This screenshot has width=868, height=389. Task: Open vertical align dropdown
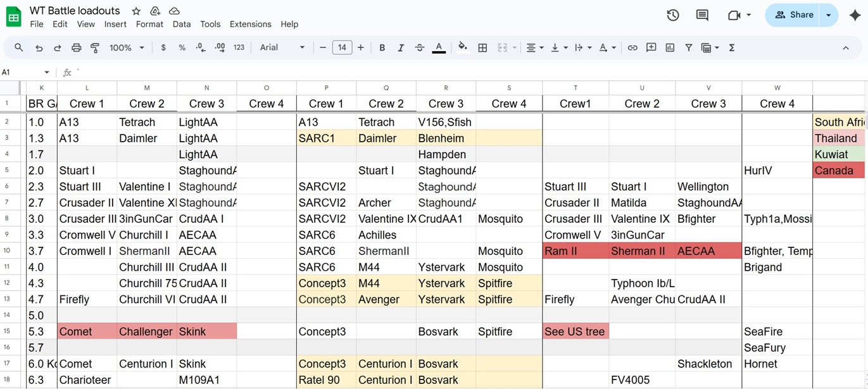pos(559,47)
